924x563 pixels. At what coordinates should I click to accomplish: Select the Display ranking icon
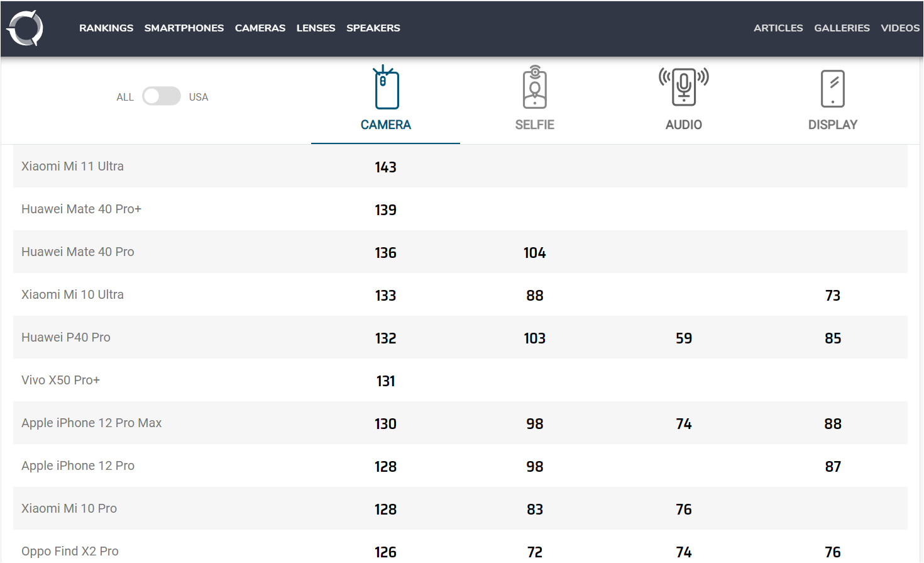[832, 87]
